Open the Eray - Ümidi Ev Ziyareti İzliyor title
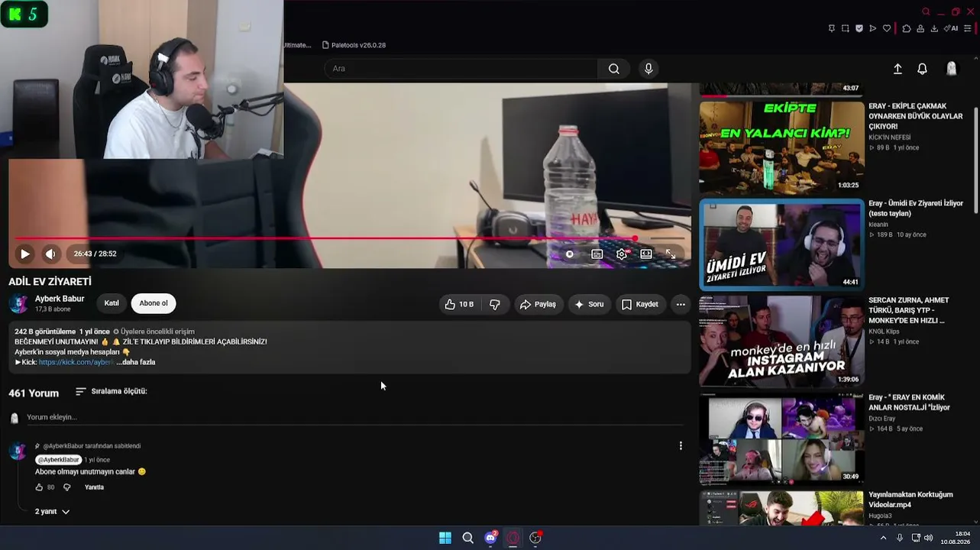This screenshot has width=980, height=550. coord(916,209)
